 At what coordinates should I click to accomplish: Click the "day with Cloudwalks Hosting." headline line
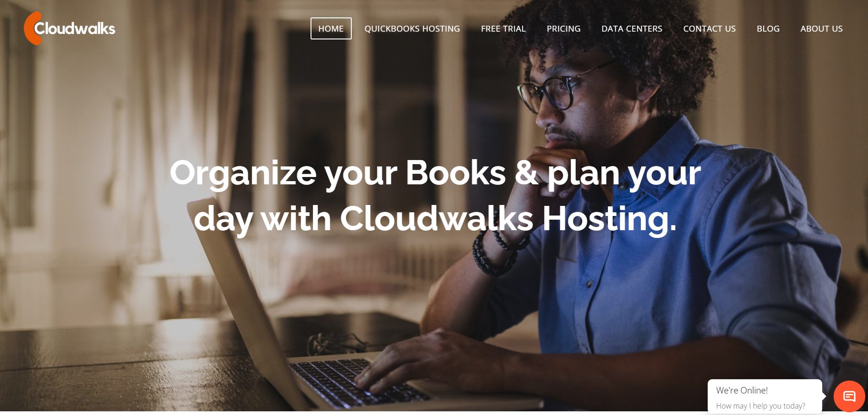[x=435, y=219]
